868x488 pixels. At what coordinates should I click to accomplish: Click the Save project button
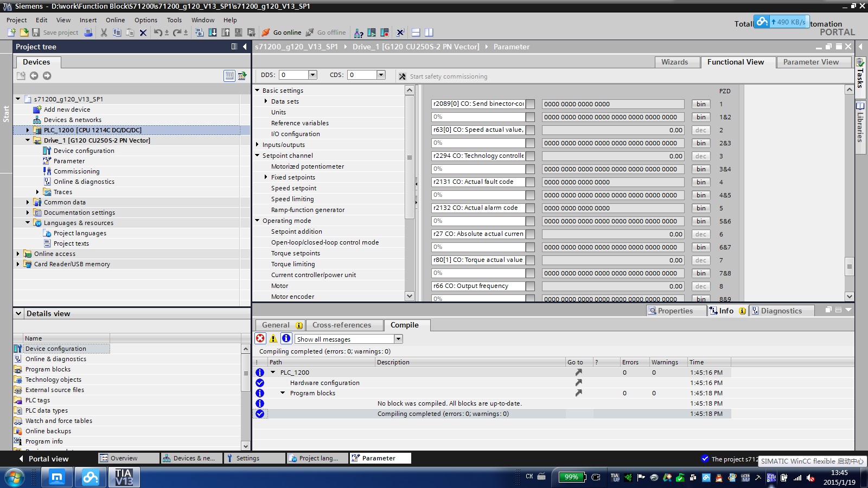[55, 33]
